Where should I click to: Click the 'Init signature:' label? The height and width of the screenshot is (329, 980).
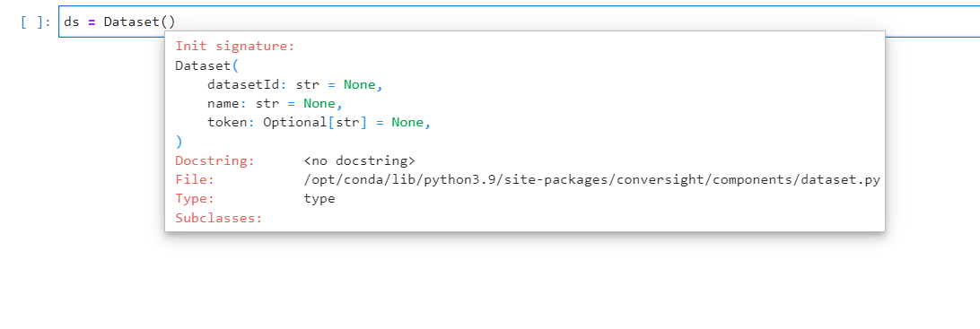(235, 47)
